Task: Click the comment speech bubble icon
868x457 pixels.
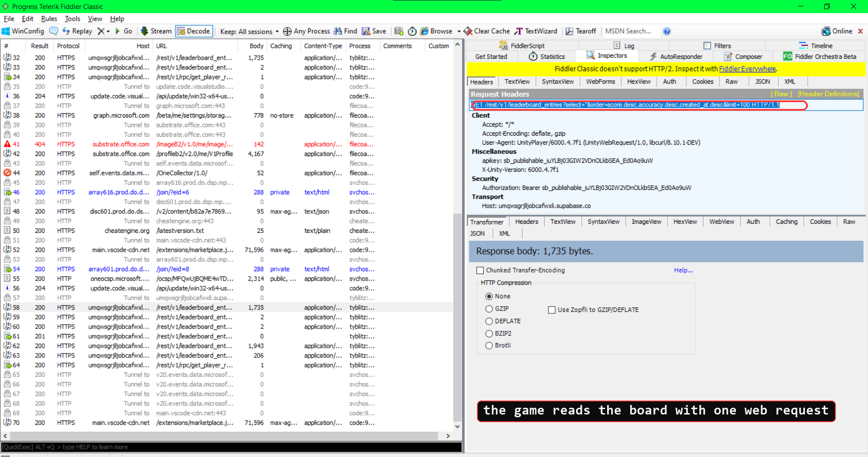Action: tap(54, 31)
